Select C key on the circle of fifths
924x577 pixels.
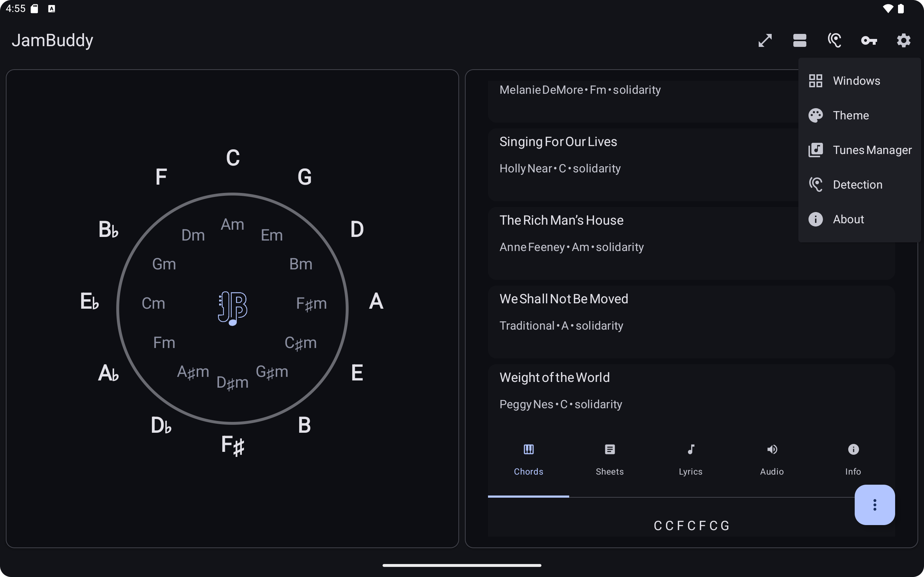tap(233, 158)
